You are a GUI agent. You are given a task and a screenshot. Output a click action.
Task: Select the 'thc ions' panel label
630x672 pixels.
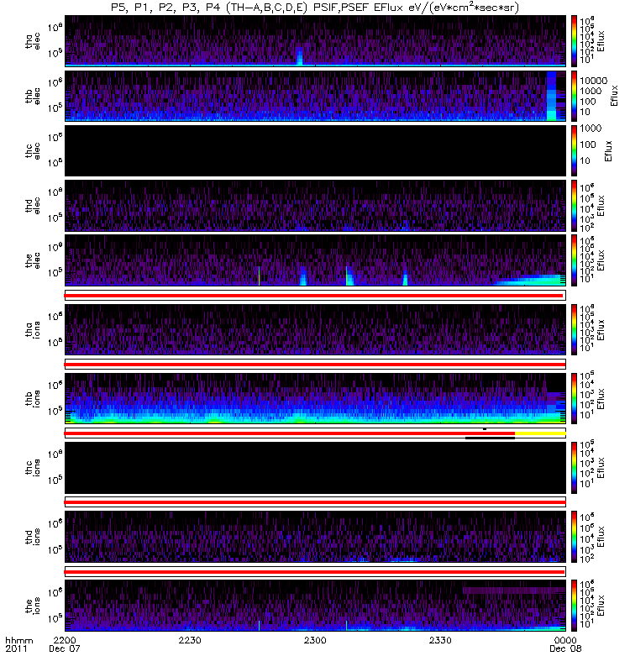tap(33, 468)
